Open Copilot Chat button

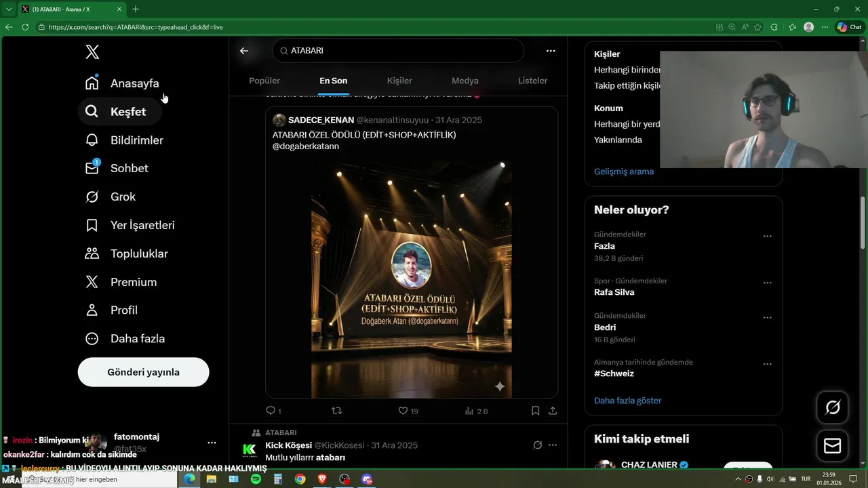point(849,27)
